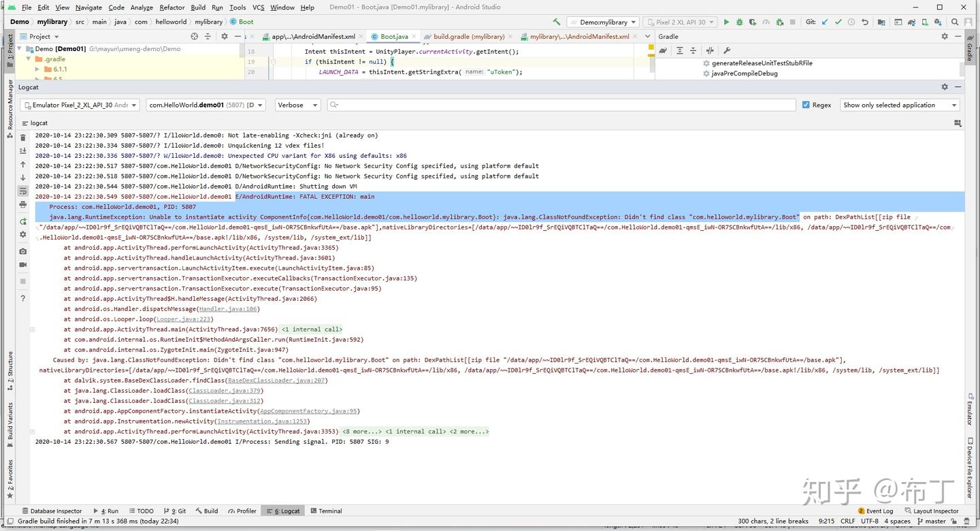This screenshot has height=531, width=980.
Task: Open the emulator device dropdown
Action: [80, 105]
